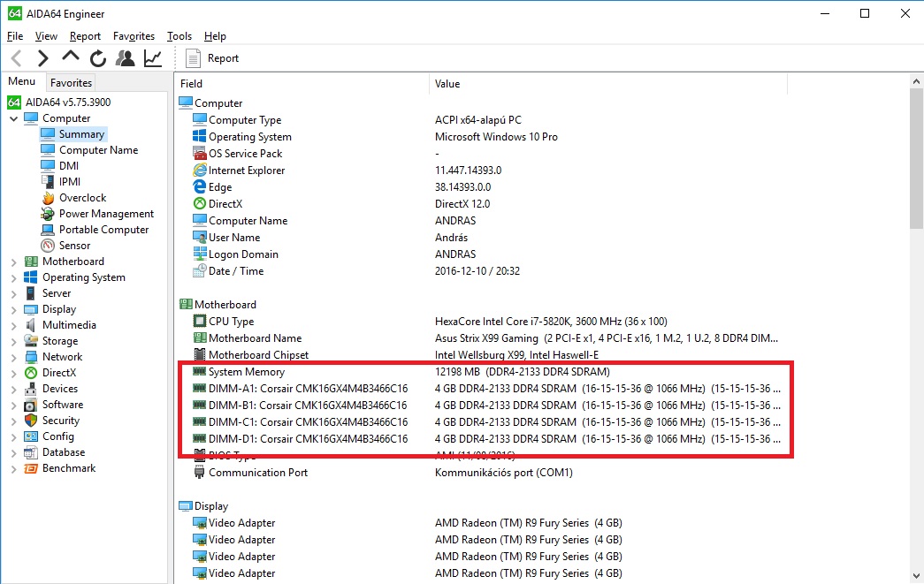Select the DIMM-D1 Corsair memory row
The height and width of the screenshot is (584, 924).
click(x=486, y=439)
